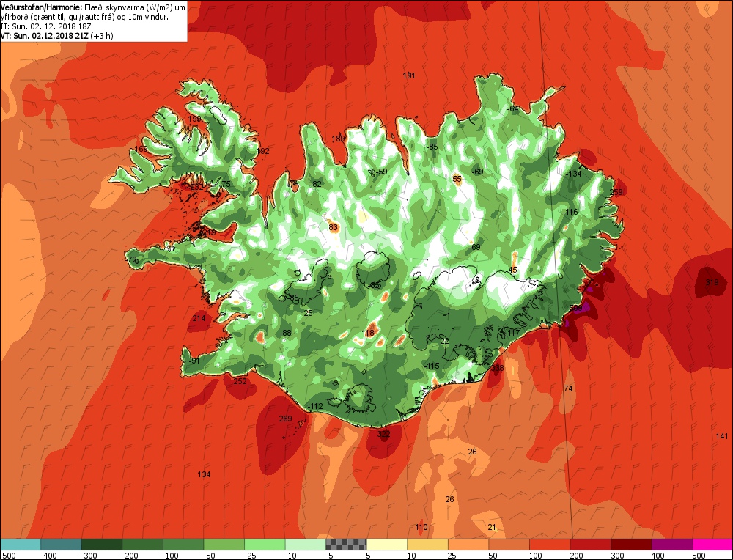Pick the darkest green legend swatch above -300
This screenshot has width=733, height=560.
pyautogui.click(x=102, y=544)
